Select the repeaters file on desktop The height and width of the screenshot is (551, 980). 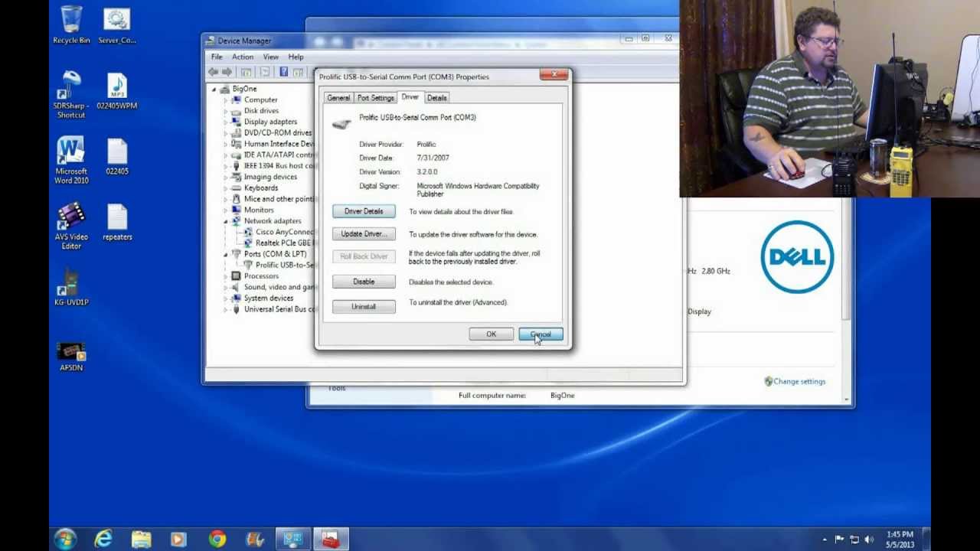pos(116,223)
